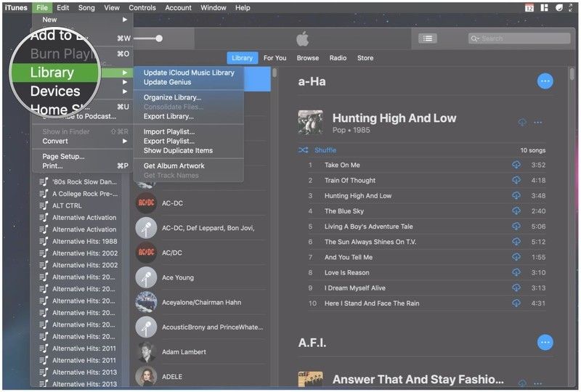Download the song And You Tell Me
This screenshot has height=392, width=581.
point(516,257)
